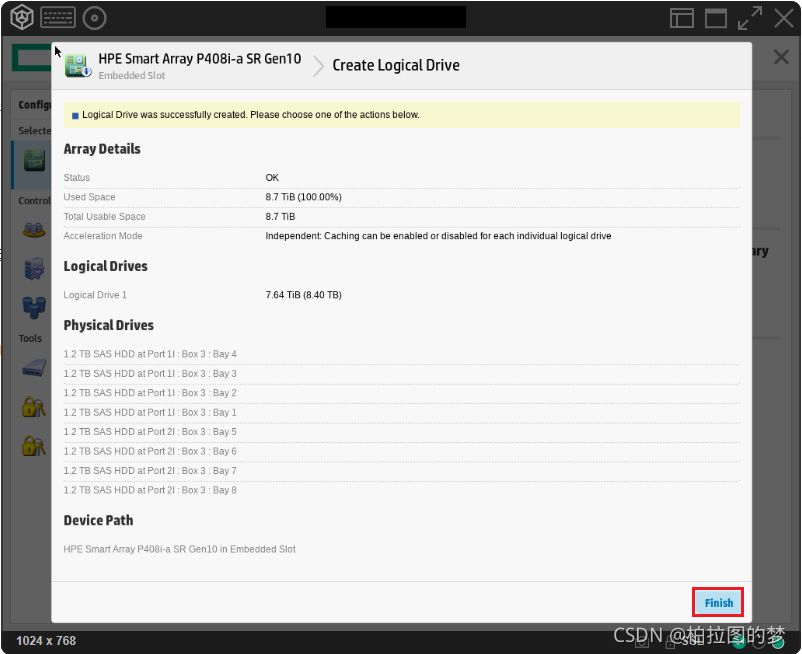
Task: Click the HPE Smart Array P408i-a SR Gen10 title
Action: (x=199, y=59)
